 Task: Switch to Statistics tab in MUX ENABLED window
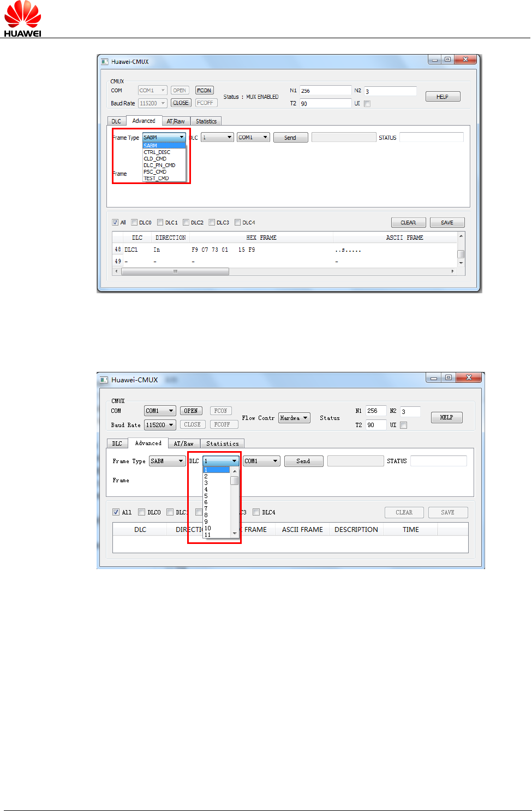pyautogui.click(x=206, y=121)
